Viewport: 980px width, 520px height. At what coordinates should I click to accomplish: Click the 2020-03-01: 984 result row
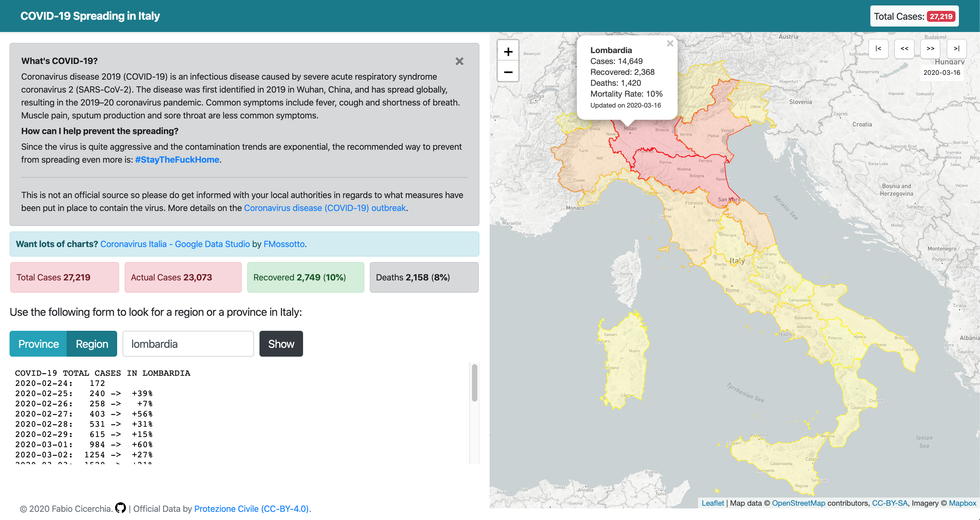click(x=84, y=444)
